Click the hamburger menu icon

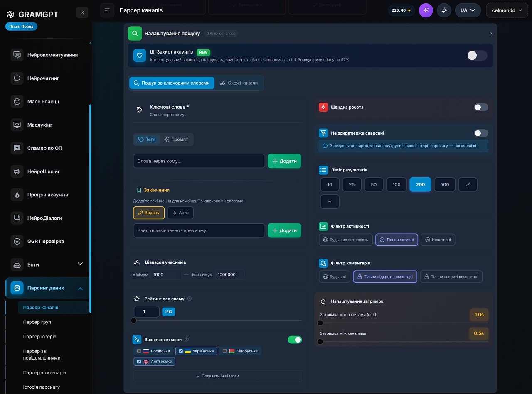[107, 10]
